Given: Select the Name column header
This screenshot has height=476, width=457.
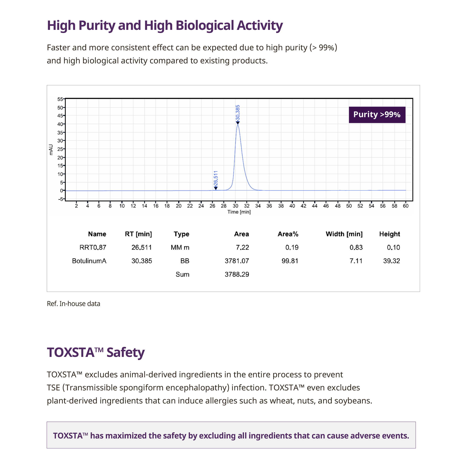Looking at the screenshot, I should click(x=97, y=234).
